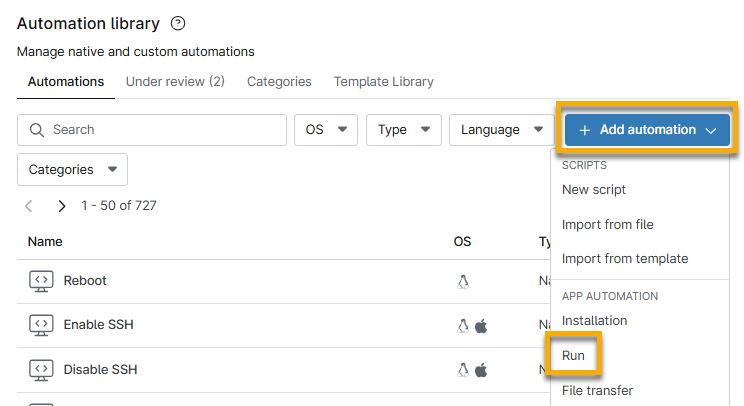Open the Type filter dropdown

point(404,130)
